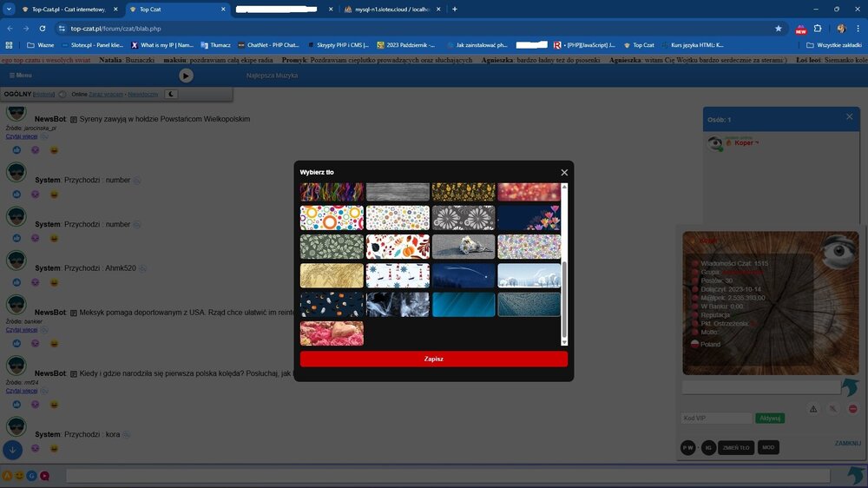The height and width of the screenshot is (488, 868).
Task: Open Czytaj więcej for bankier news
Action: coord(22,330)
